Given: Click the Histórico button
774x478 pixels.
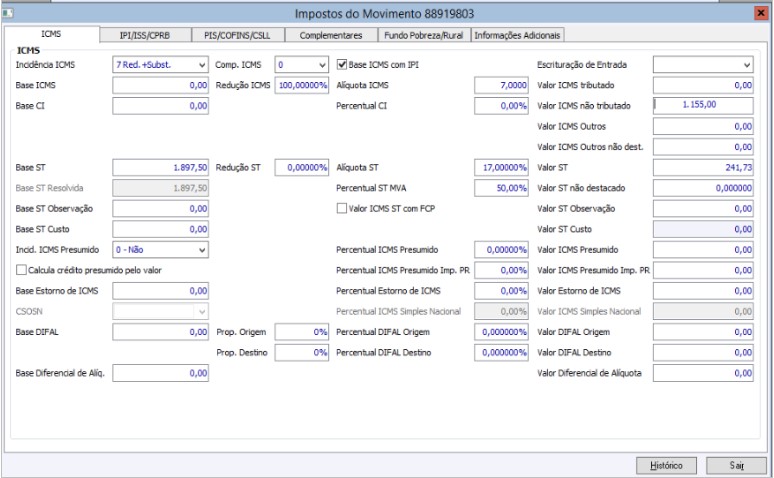Looking at the screenshot, I should [666, 465].
